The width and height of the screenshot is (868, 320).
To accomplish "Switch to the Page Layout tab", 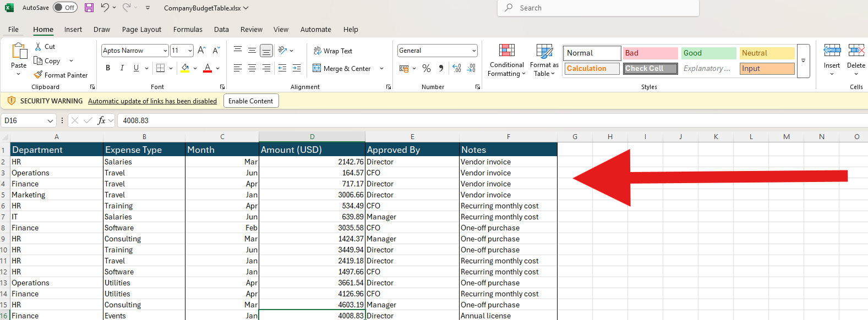I will coord(141,30).
